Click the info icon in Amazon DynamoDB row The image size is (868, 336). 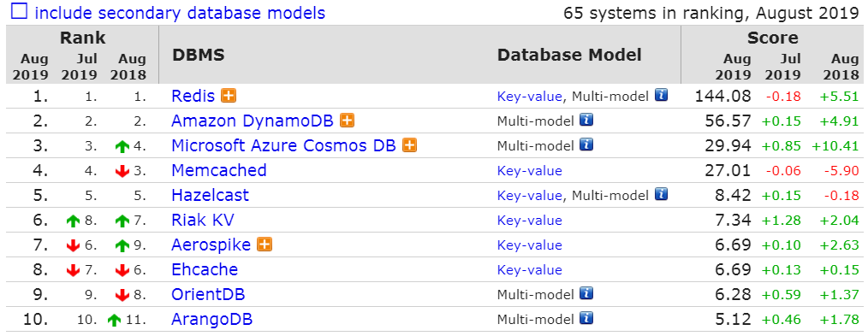pyautogui.click(x=586, y=120)
